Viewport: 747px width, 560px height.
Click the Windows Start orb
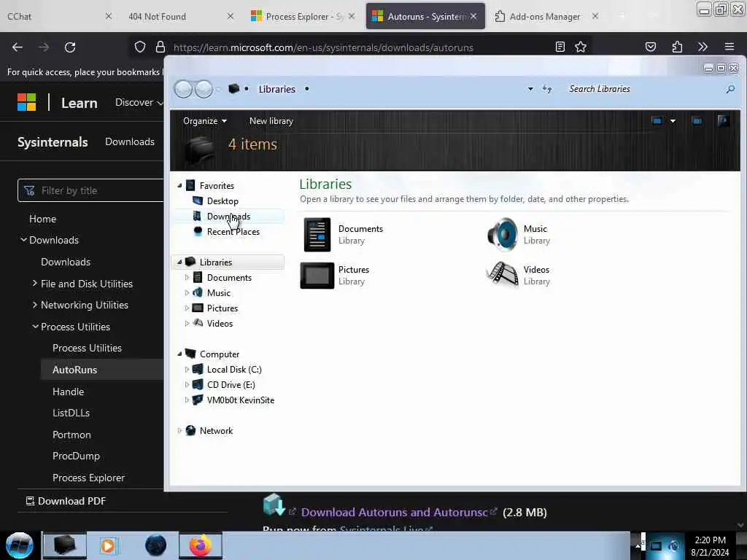(19, 545)
